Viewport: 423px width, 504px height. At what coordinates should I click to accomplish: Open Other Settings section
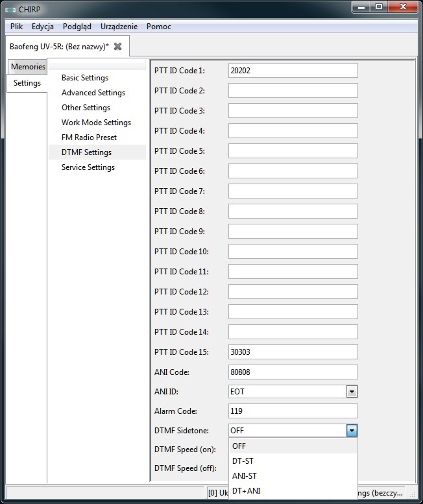[86, 108]
